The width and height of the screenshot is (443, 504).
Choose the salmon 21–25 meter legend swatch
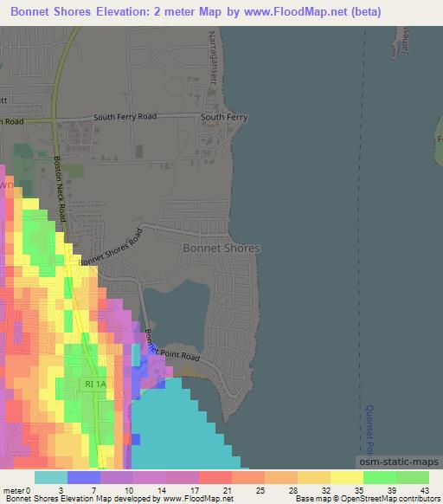coord(248,477)
